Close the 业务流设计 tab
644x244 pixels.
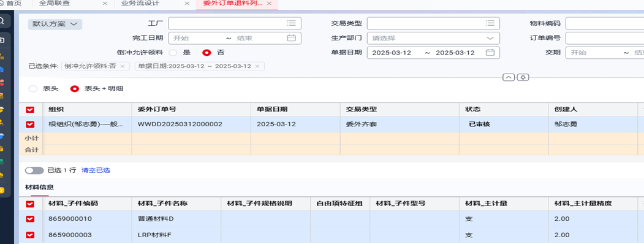click(x=187, y=3)
